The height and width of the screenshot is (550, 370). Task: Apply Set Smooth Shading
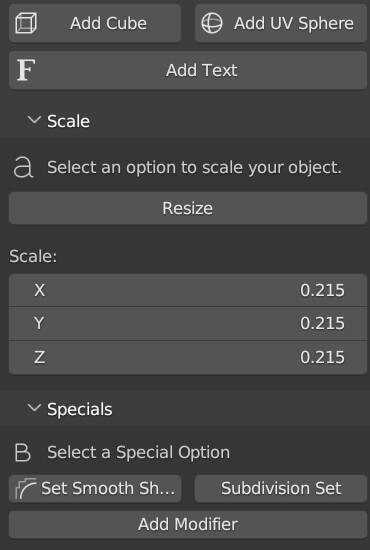click(95, 488)
